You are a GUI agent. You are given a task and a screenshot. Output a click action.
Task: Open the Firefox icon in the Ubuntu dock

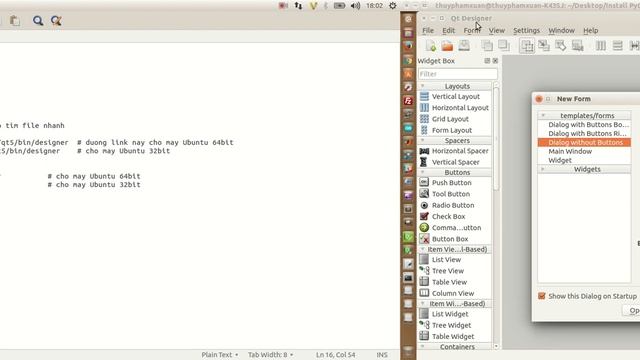tap(408, 46)
